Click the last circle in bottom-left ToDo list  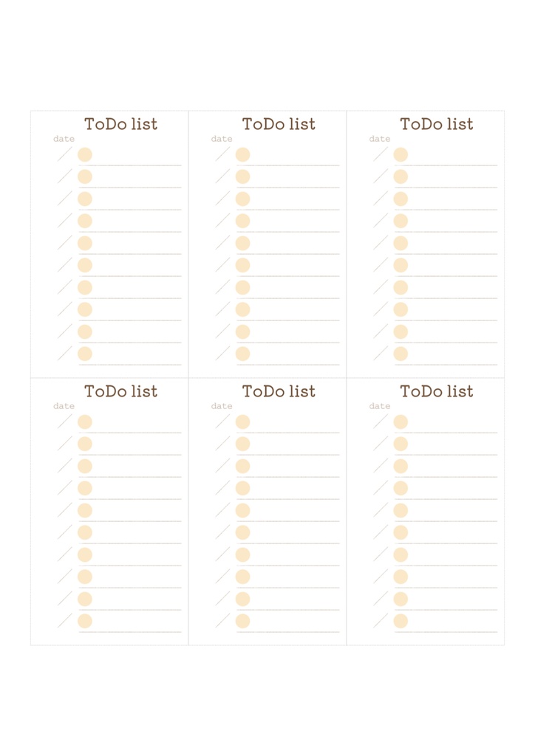coord(85,621)
